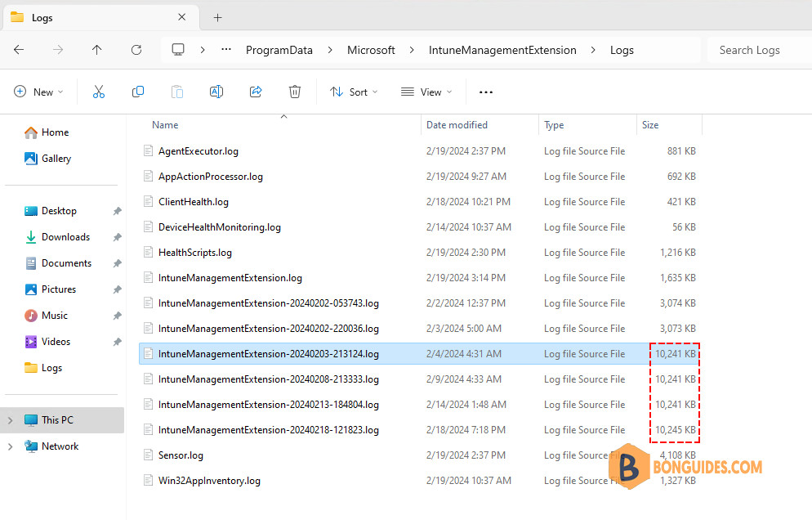Refresh the Logs folder view
Screen dimensions: 812x520
[136, 50]
